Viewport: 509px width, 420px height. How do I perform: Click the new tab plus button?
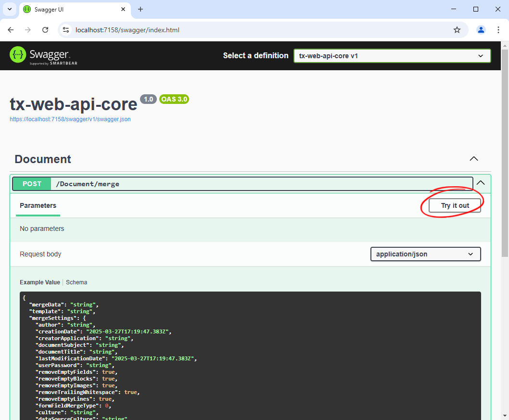140,9
